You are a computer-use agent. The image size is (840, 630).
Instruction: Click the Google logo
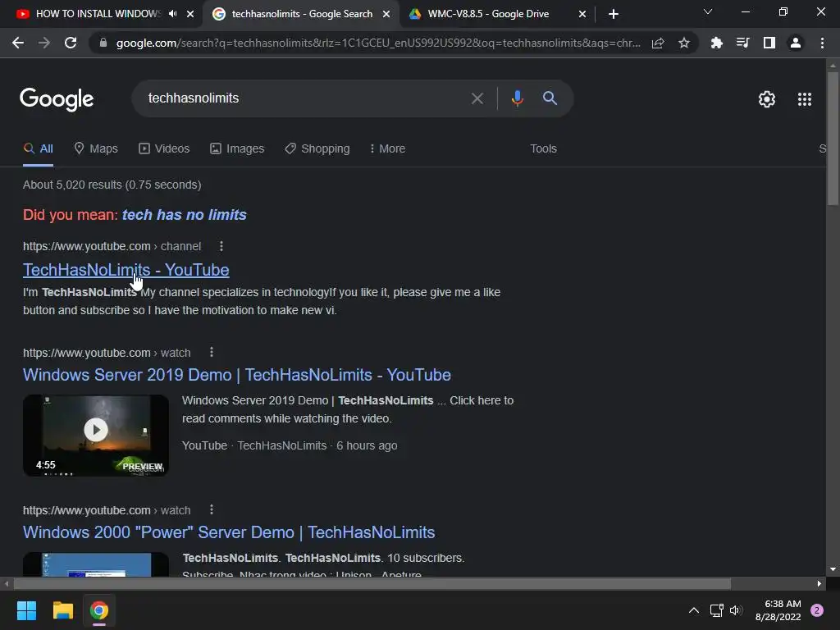(x=57, y=99)
